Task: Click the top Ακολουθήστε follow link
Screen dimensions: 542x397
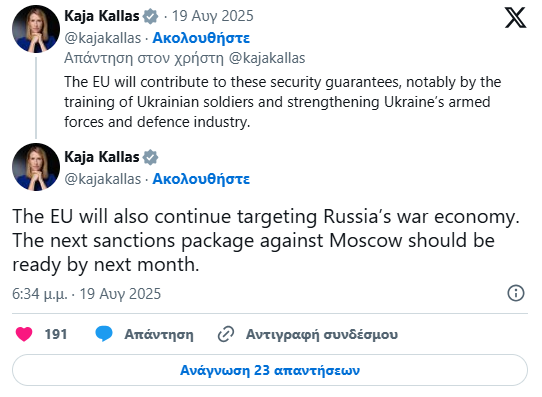Action: coord(201,38)
